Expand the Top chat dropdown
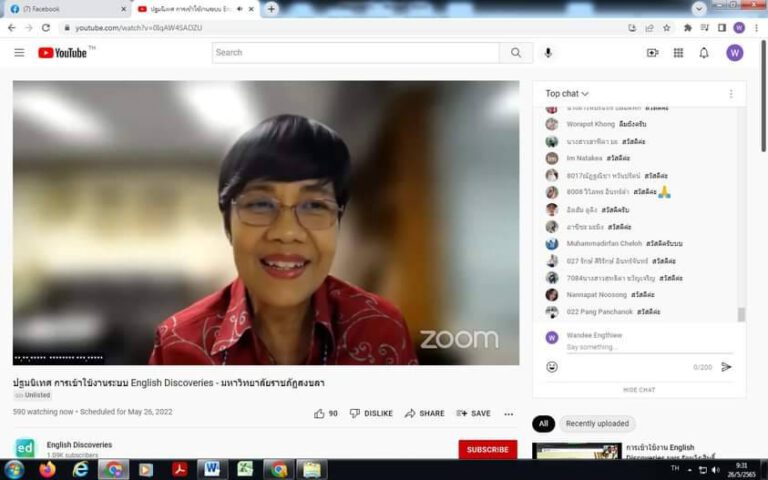This screenshot has height=480, width=768. pos(567,94)
